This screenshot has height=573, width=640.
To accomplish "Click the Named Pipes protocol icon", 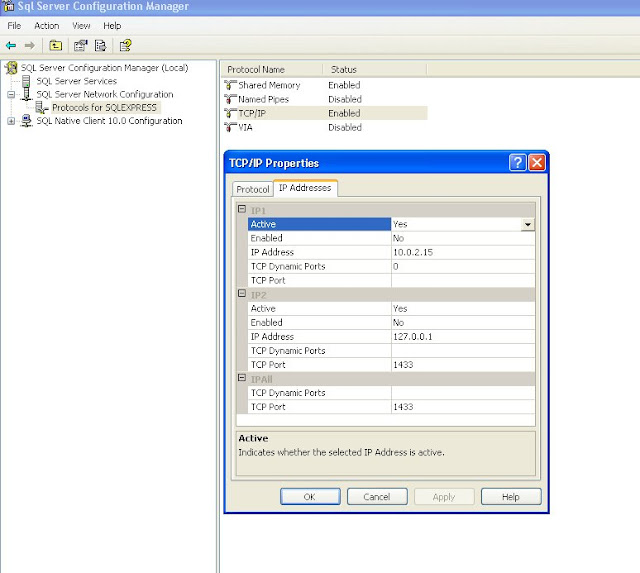I will (x=230, y=99).
